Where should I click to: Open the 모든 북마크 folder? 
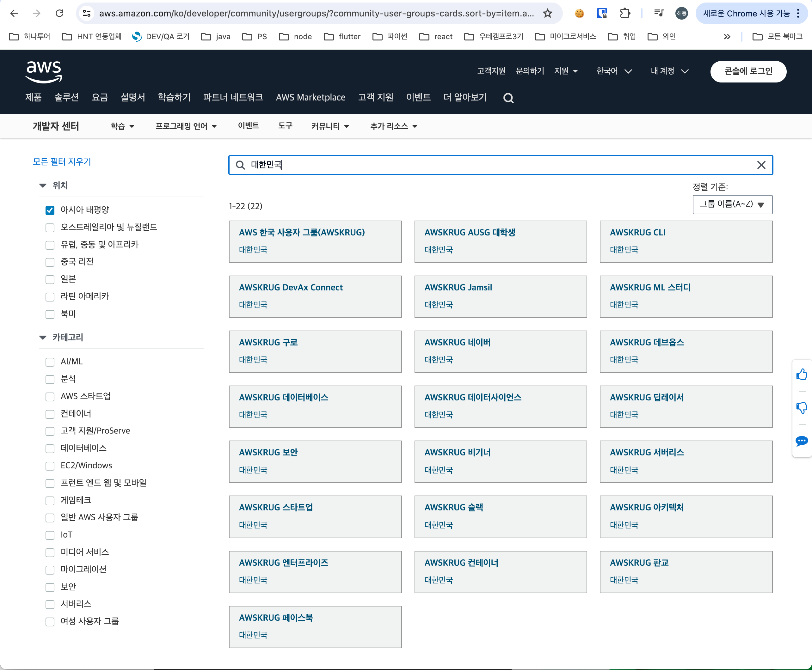[778, 37]
